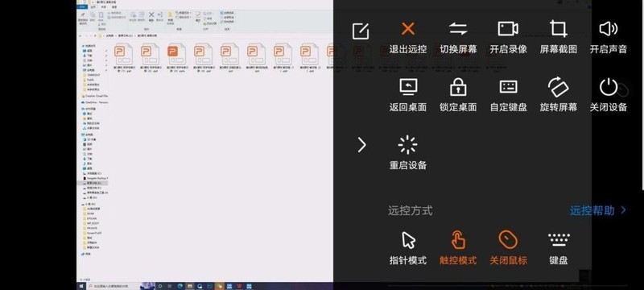Take a screenshot via 屏幕截图
Image resolution: width=644 pixels, height=290 pixels.
point(558,38)
